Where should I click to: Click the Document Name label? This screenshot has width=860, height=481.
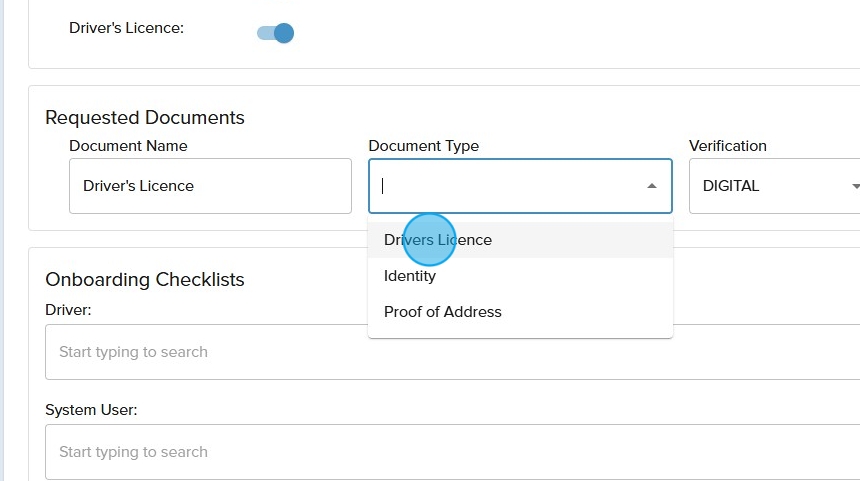pos(128,146)
